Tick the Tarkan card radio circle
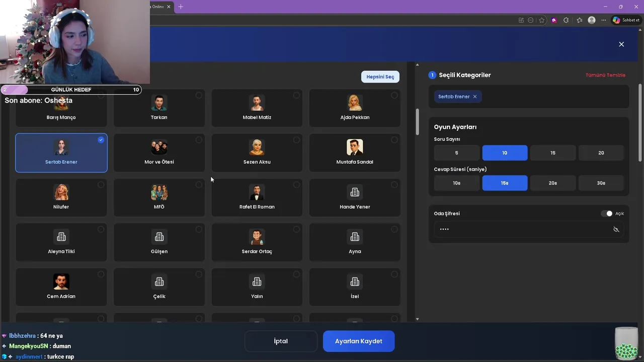The height and width of the screenshot is (362, 644). pos(199,95)
